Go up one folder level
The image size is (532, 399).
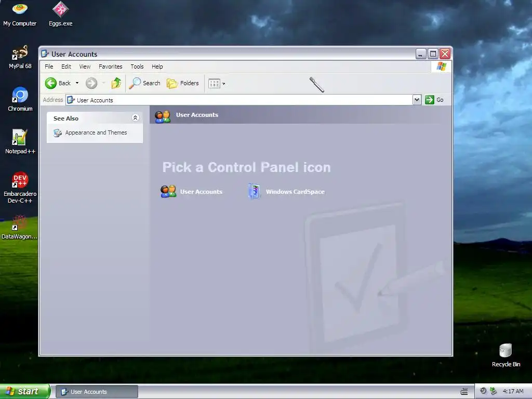pyautogui.click(x=116, y=83)
